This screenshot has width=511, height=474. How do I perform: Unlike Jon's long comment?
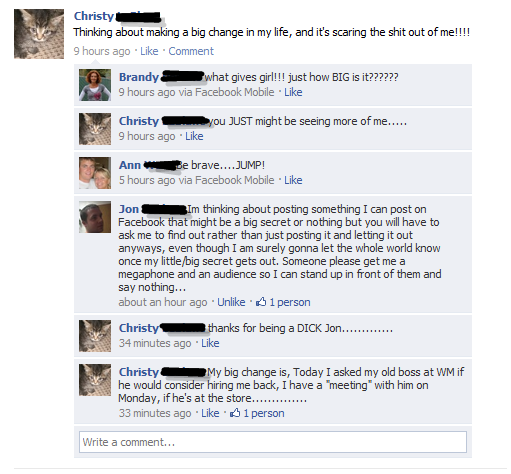[231, 302]
